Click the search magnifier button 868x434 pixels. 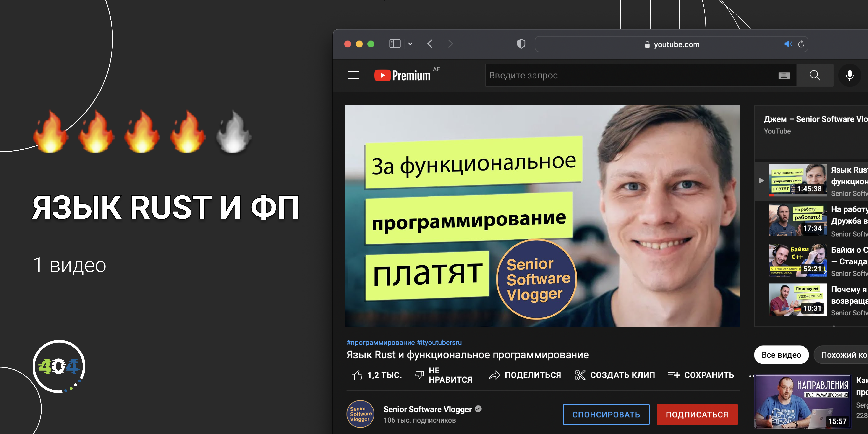tap(815, 75)
